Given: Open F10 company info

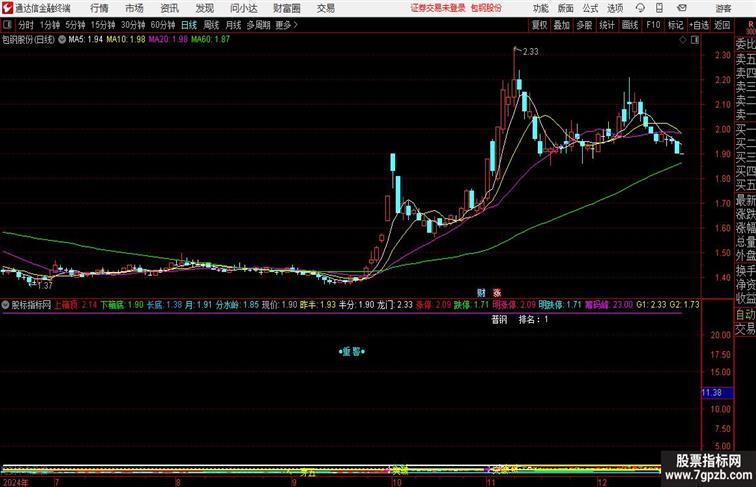Looking at the screenshot, I should click(x=653, y=25).
